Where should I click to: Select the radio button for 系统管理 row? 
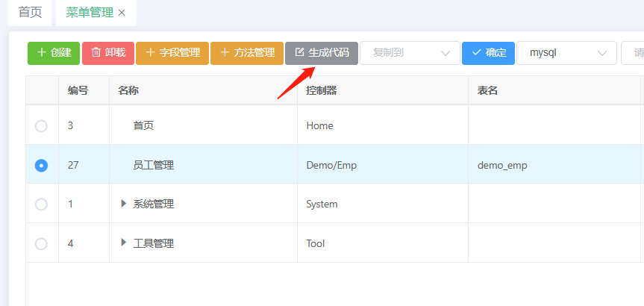point(42,204)
